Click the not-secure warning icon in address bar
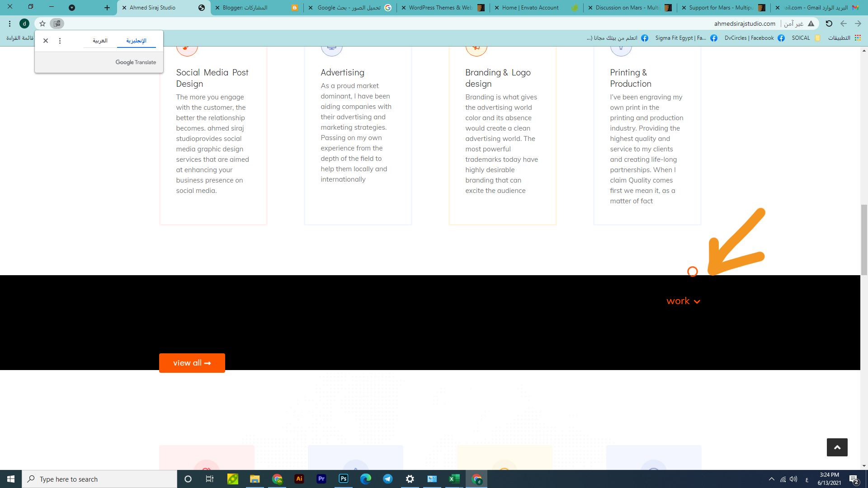868x488 pixels. [x=811, y=23]
